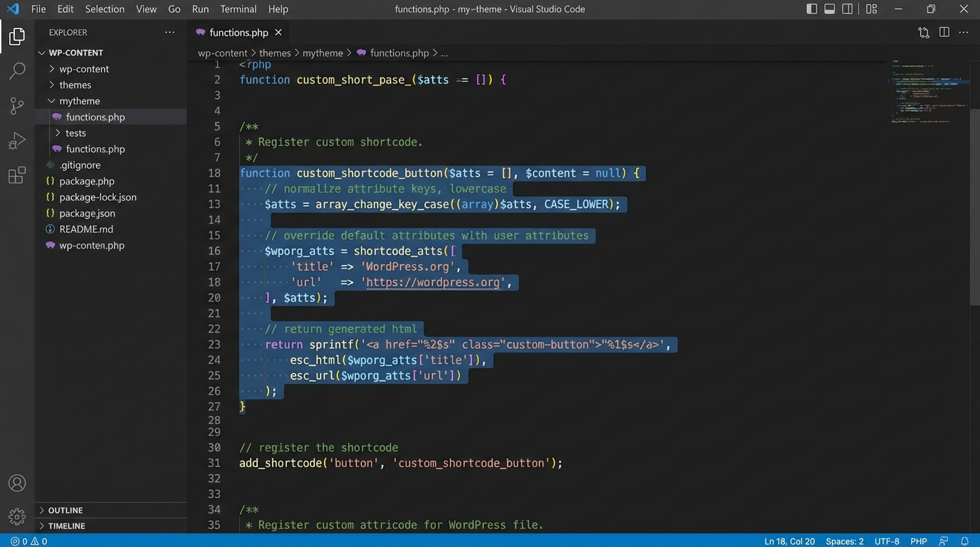Screen dimensions: 980x547
Task: Toggle the secondary sidebar
Action: tap(847, 9)
